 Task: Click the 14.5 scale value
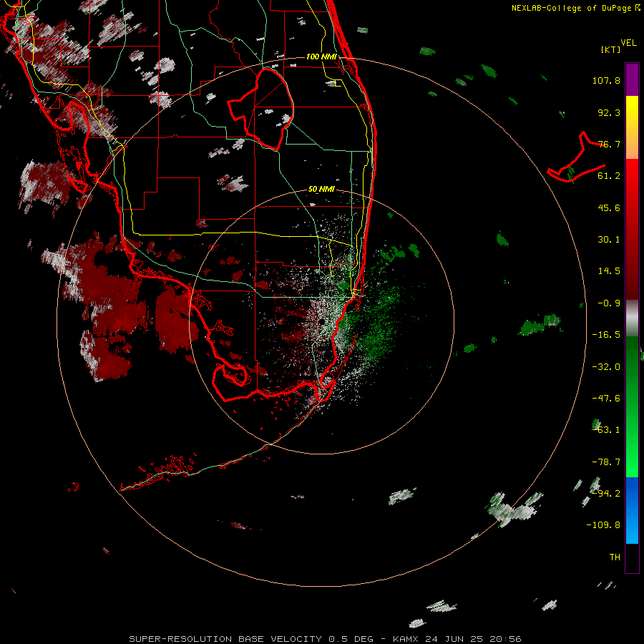(x=609, y=271)
